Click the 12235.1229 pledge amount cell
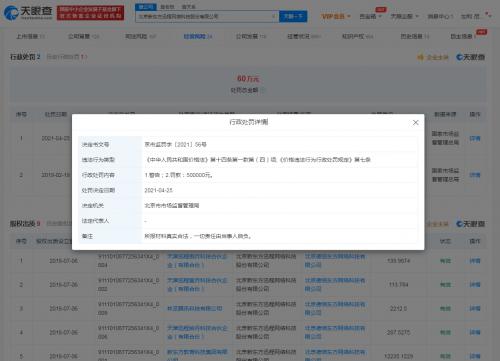 click(398, 356)
